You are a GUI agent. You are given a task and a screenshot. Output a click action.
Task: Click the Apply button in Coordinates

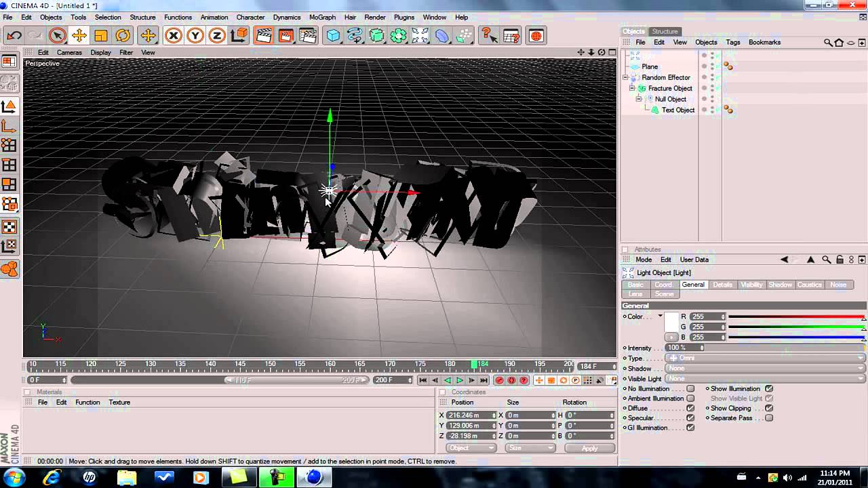point(589,448)
